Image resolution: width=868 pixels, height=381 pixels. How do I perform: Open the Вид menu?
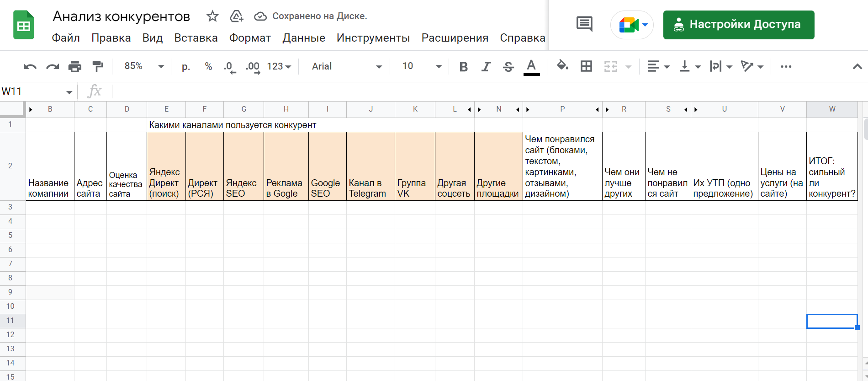pos(153,38)
